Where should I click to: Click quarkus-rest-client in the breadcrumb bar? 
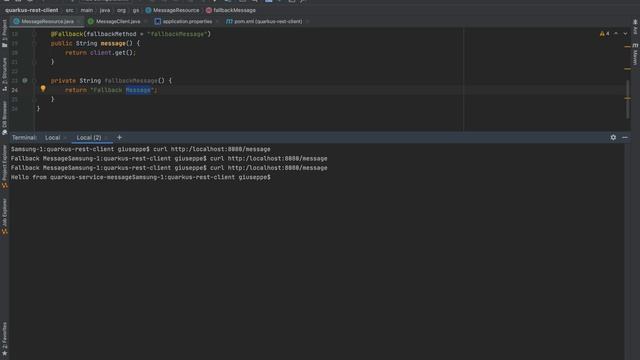pos(31,10)
